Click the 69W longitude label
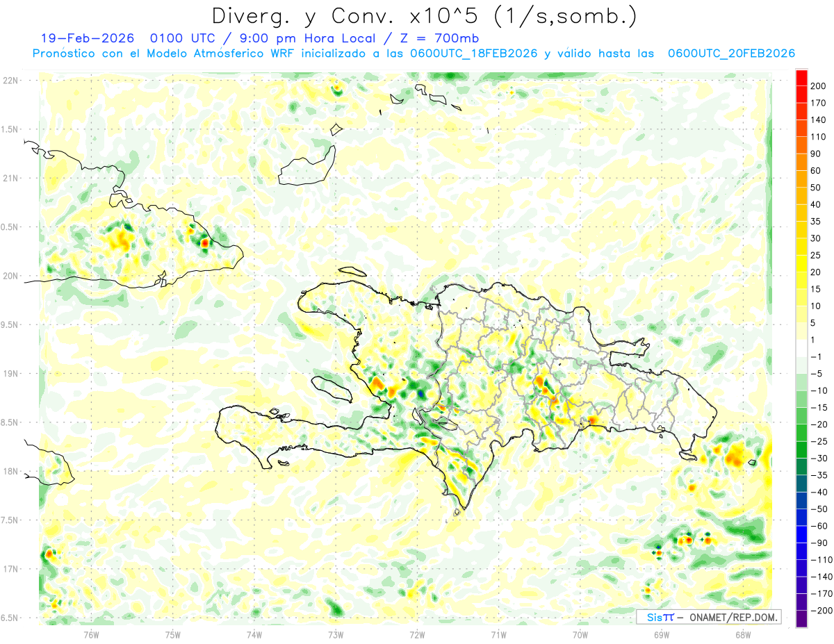Image resolution: width=834 pixels, height=644 pixels. pyautogui.click(x=661, y=634)
